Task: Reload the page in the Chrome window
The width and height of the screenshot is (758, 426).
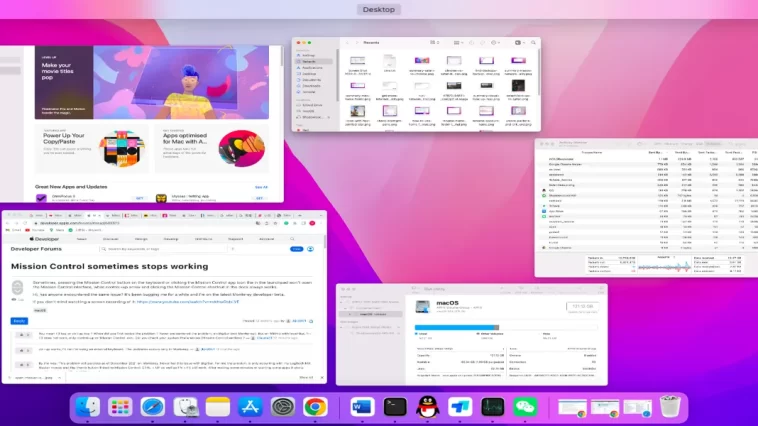Action: tap(25, 223)
